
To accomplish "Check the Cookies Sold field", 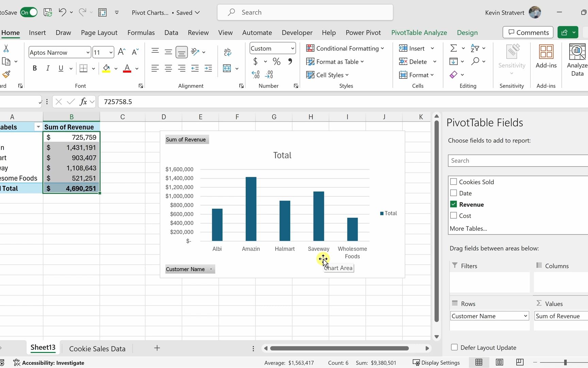I will [453, 182].
